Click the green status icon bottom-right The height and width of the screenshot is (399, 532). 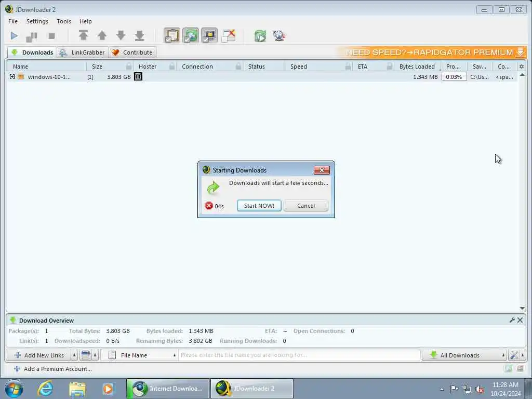(508, 368)
